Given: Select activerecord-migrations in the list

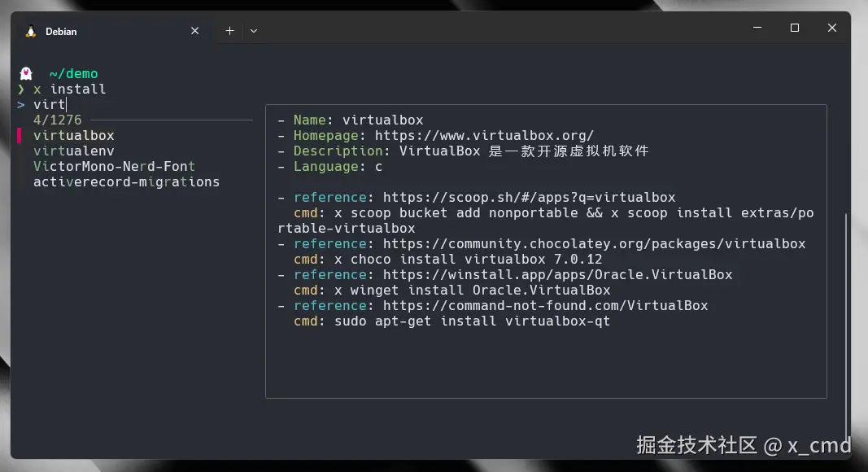Looking at the screenshot, I should click(x=126, y=181).
